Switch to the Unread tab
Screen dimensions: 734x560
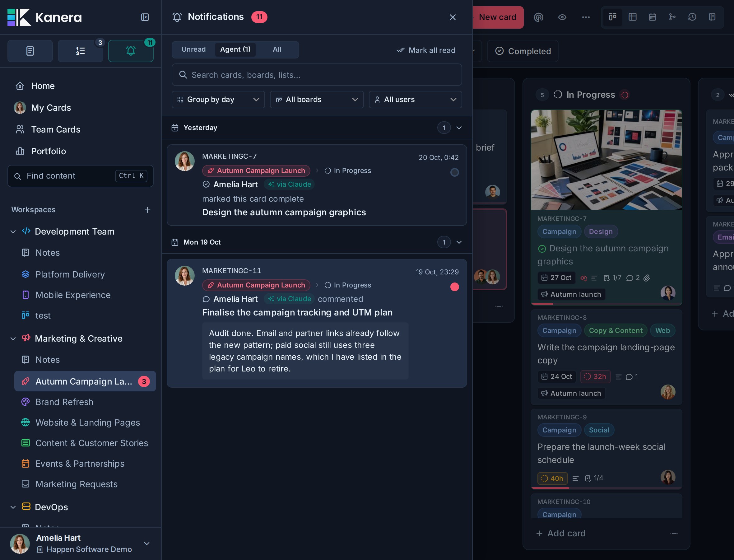tap(193, 49)
